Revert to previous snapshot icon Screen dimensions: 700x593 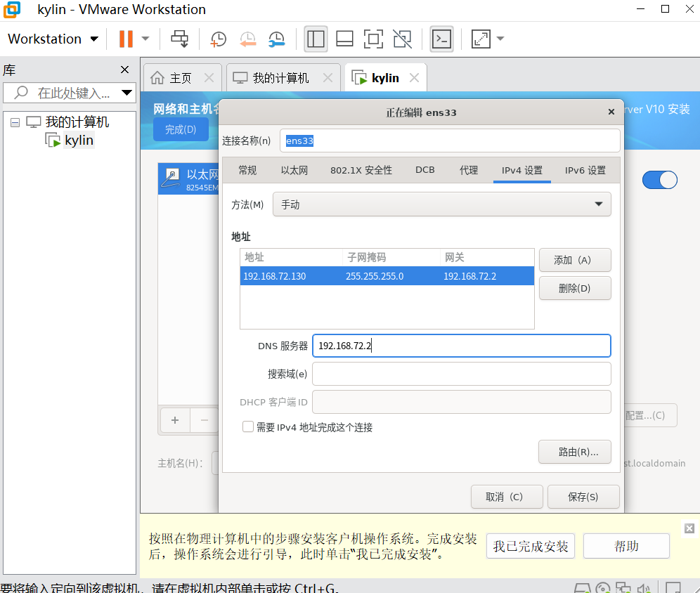[x=248, y=39]
